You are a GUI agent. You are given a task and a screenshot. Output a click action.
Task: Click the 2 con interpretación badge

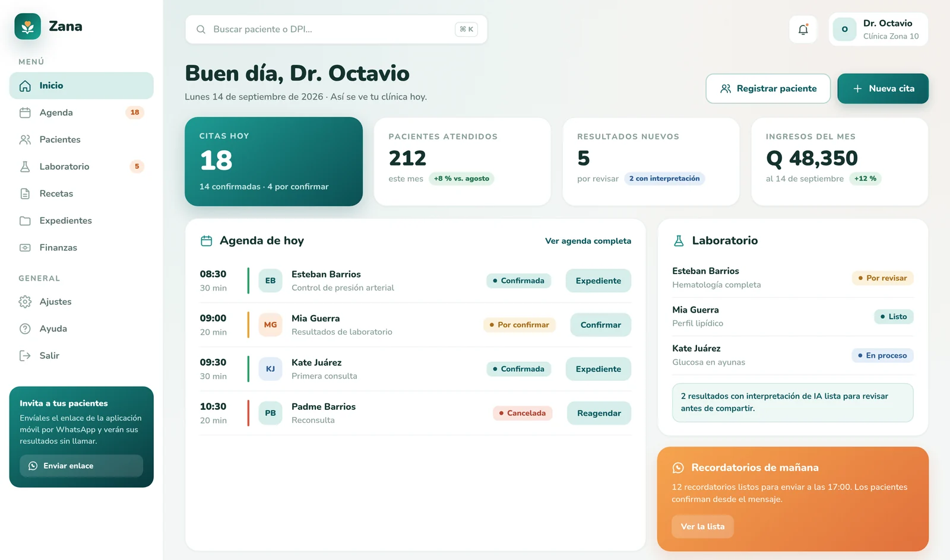pos(664,179)
